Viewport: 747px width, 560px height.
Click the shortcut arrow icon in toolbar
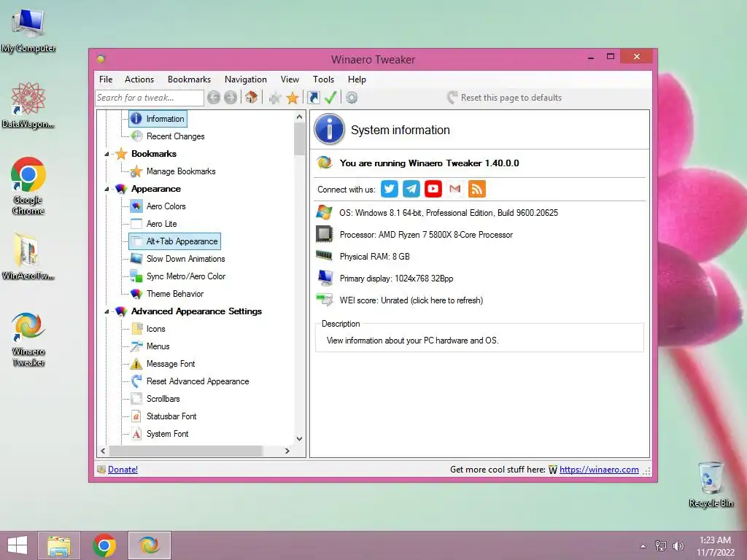click(x=313, y=98)
